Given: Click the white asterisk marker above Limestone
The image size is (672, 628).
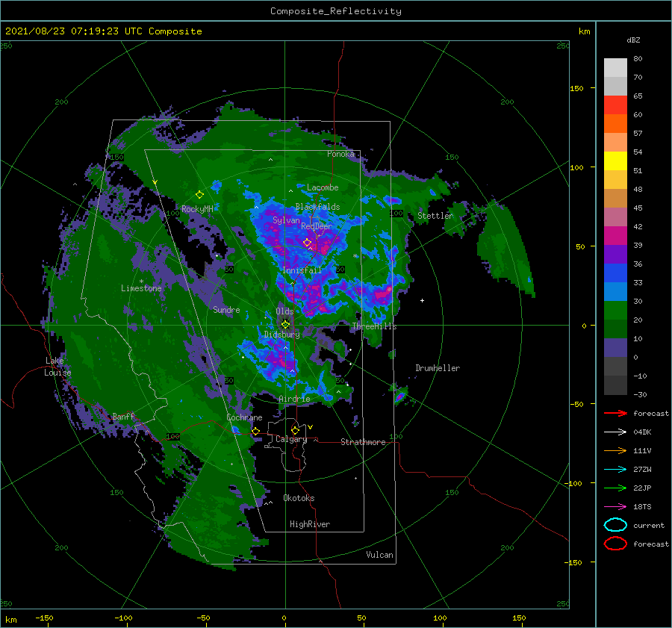Looking at the screenshot, I should pos(141,282).
